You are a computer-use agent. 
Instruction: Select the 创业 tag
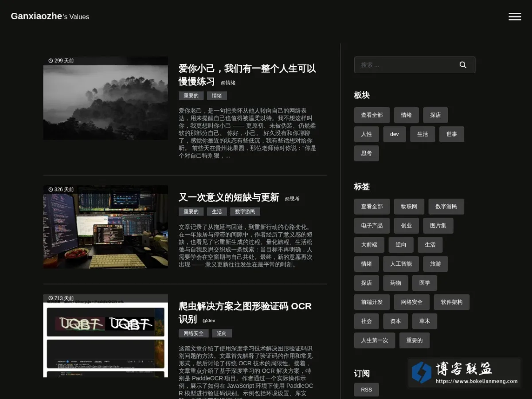[x=407, y=226]
